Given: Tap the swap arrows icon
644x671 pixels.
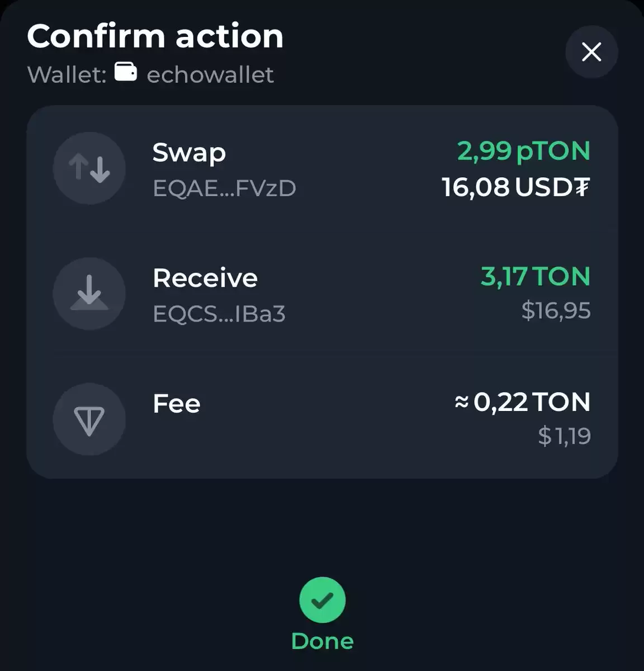Looking at the screenshot, I should click(89, 168).
